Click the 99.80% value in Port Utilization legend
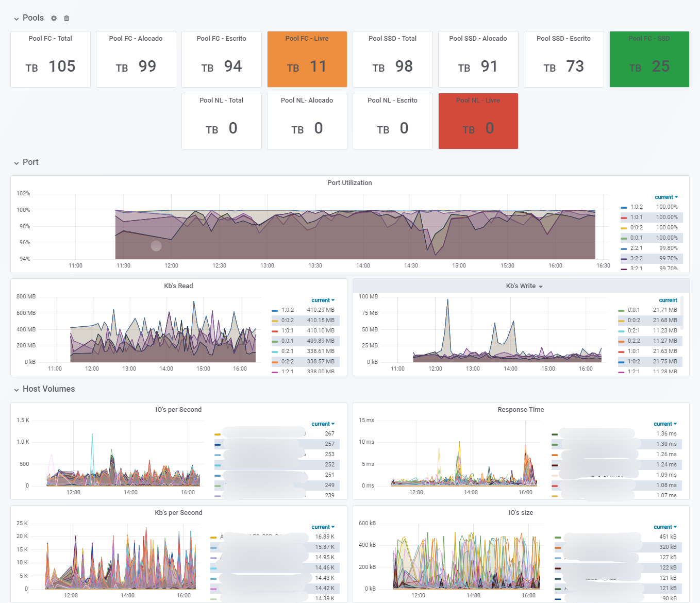The image size is (700, 603). click(x=669, y=248)
